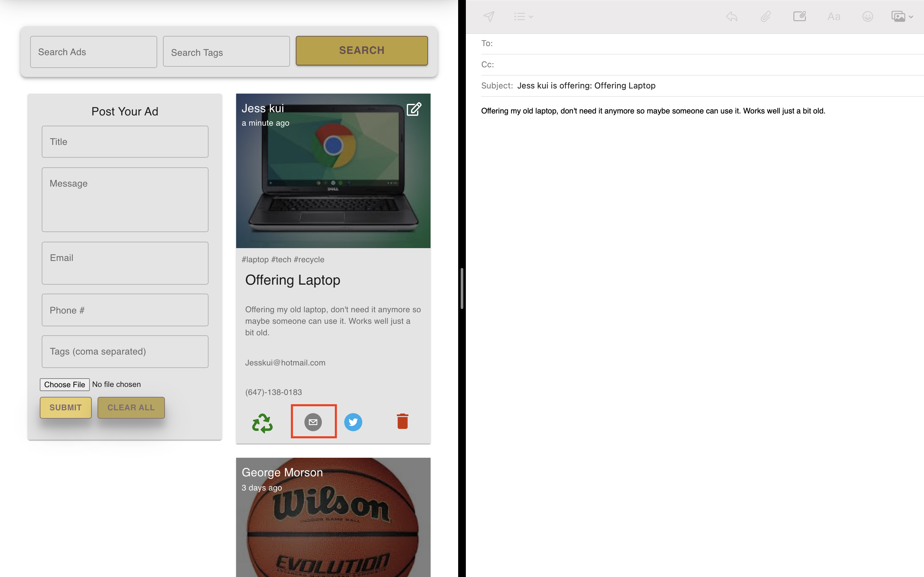Delete the Offering Laptop ad with trash icon
The height and width of the screenshot is (577, 924).
[402, 421]
